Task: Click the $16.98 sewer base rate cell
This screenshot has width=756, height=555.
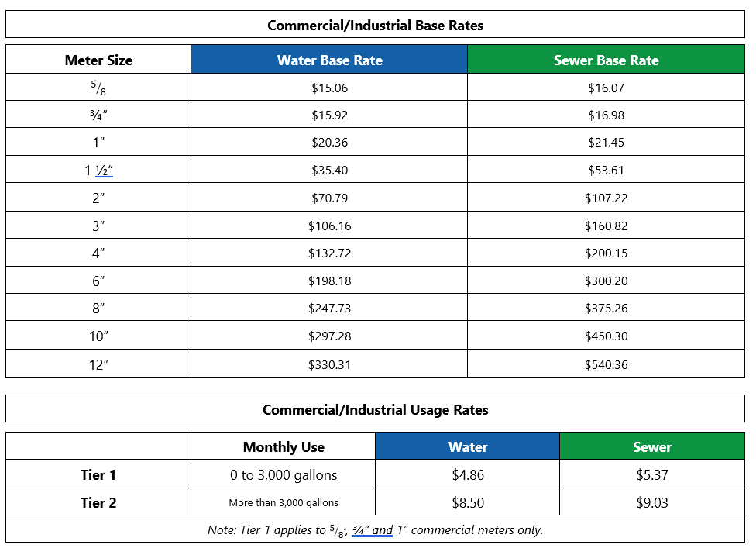Action: [x=606, y=115]
